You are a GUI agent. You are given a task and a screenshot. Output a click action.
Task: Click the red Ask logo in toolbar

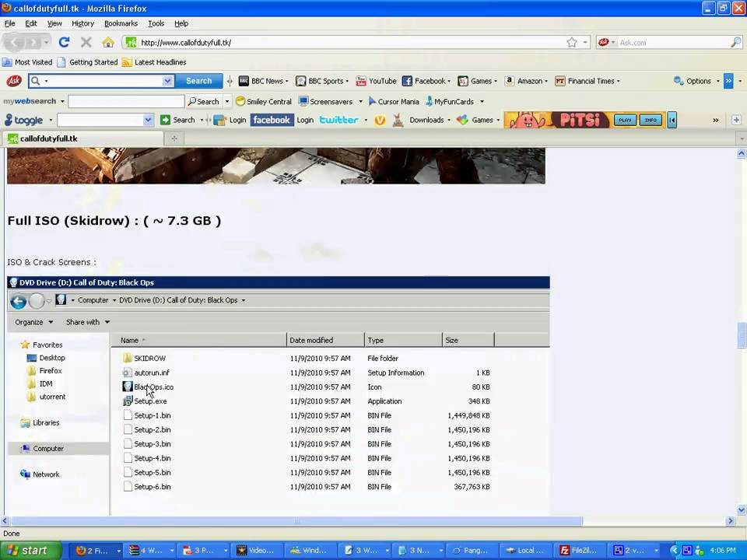[x=14, y=81]
